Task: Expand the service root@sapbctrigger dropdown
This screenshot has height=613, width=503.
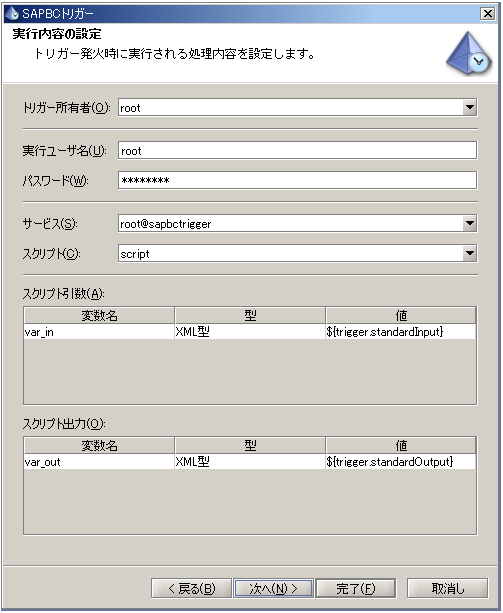Action: click(x=469, y=224)
